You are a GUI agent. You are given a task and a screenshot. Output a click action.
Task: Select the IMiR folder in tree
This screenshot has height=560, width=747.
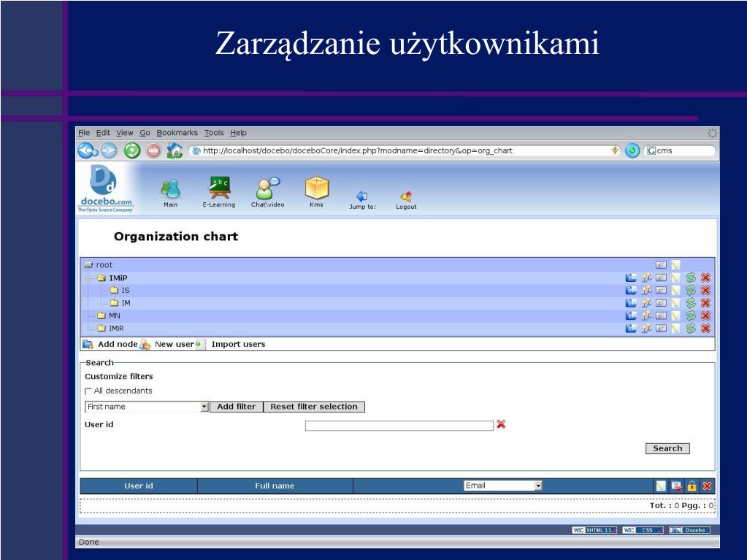(x=111, y=329)
